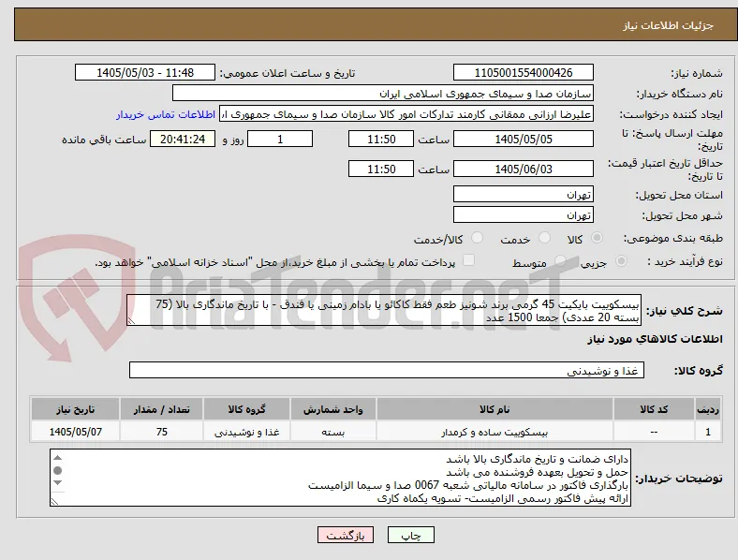
Task: Click the need number field 1105001554000426
Action: click(x=523, y=72)
